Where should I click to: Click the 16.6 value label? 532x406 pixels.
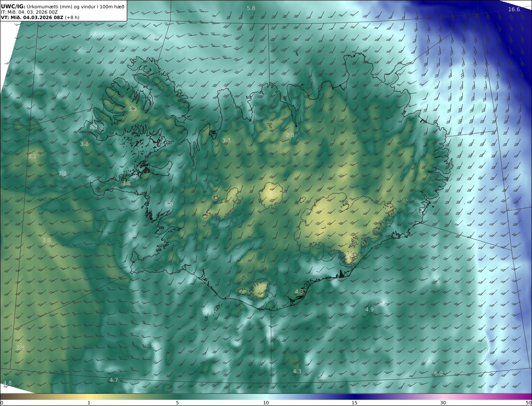(514, 9)
